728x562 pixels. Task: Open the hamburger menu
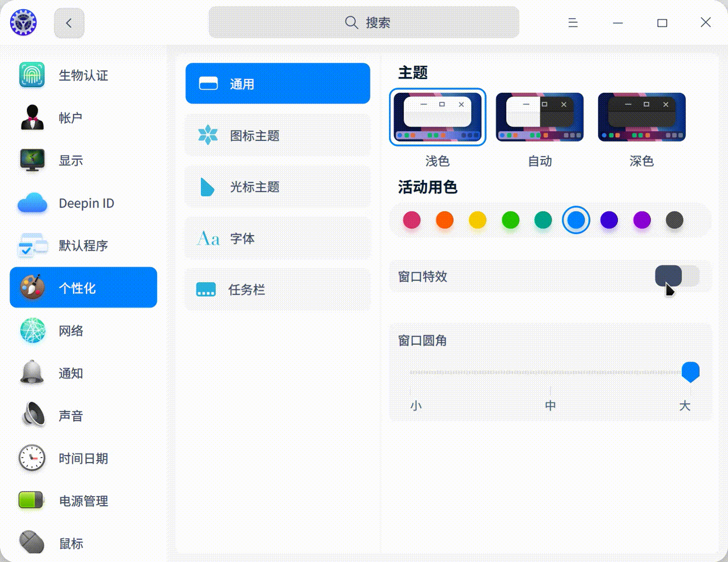[x=573, y=23]
